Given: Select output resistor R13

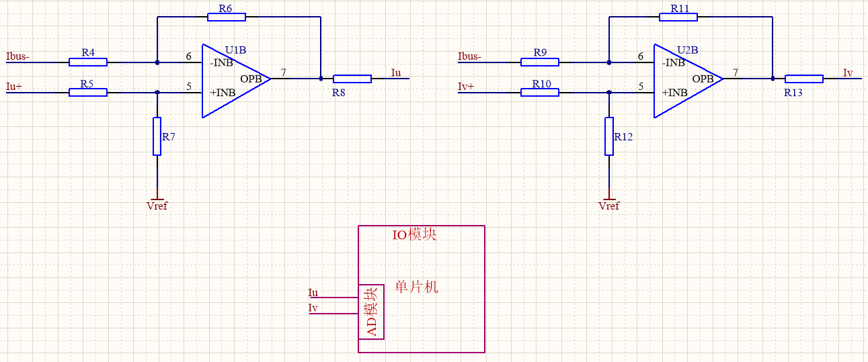Looking at the screenshot, I should click(x=804, y=79).
